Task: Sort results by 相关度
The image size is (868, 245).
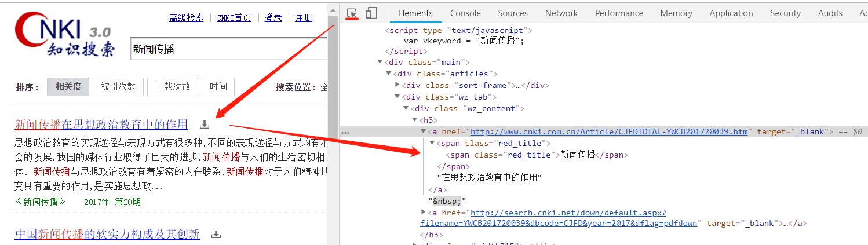Action: (x=68, y=87)
